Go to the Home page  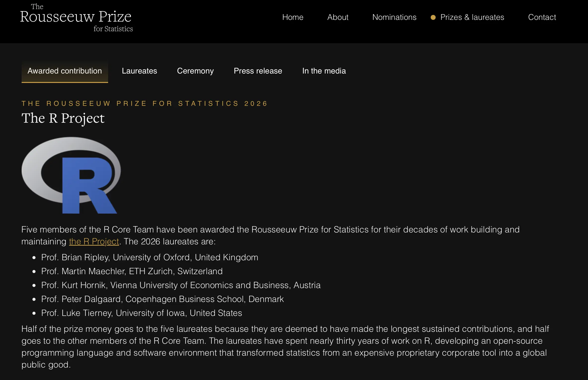(293, 17)
